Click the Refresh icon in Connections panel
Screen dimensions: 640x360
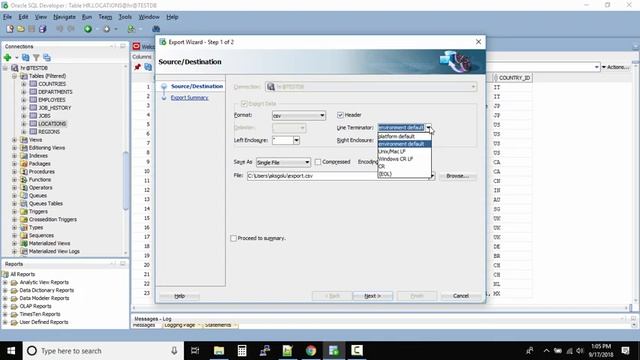pyautogui.click(x=25, y=58)
